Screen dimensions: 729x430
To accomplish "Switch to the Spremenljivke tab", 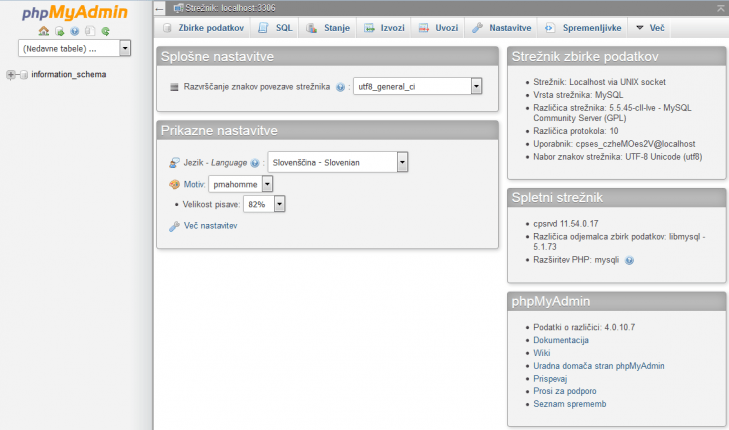I will (x=583, y=28).
